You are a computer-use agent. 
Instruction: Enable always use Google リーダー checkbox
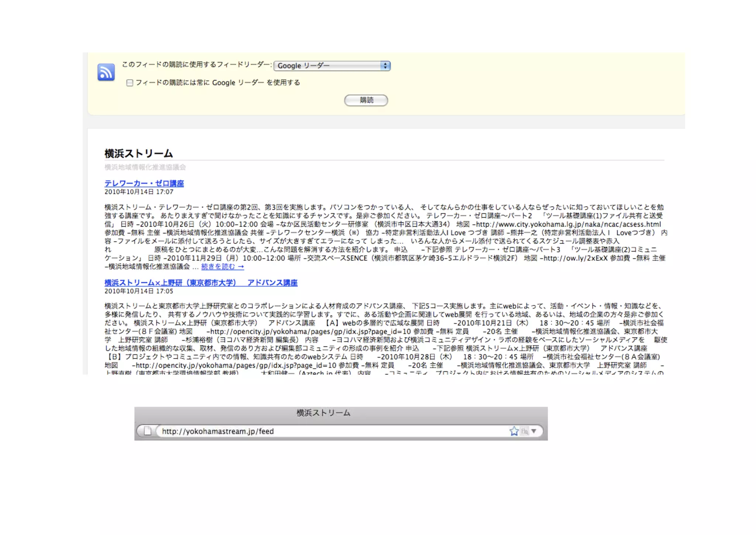click(130, 83)
